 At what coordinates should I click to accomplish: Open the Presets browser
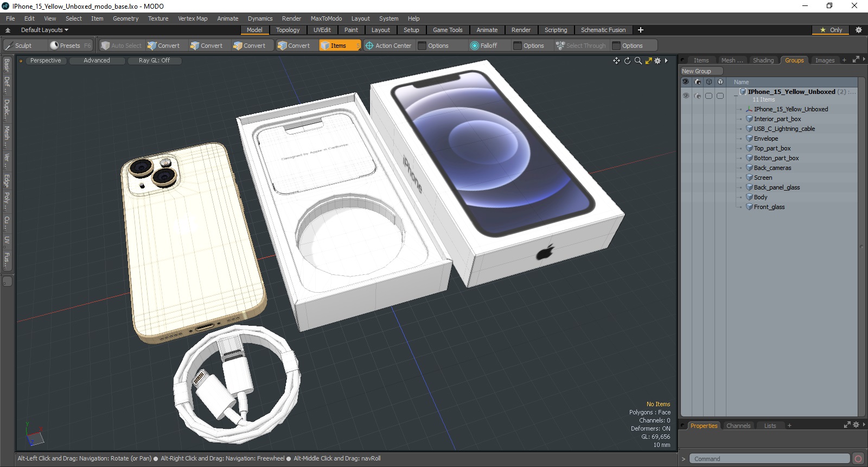click(x=70, y=46)
